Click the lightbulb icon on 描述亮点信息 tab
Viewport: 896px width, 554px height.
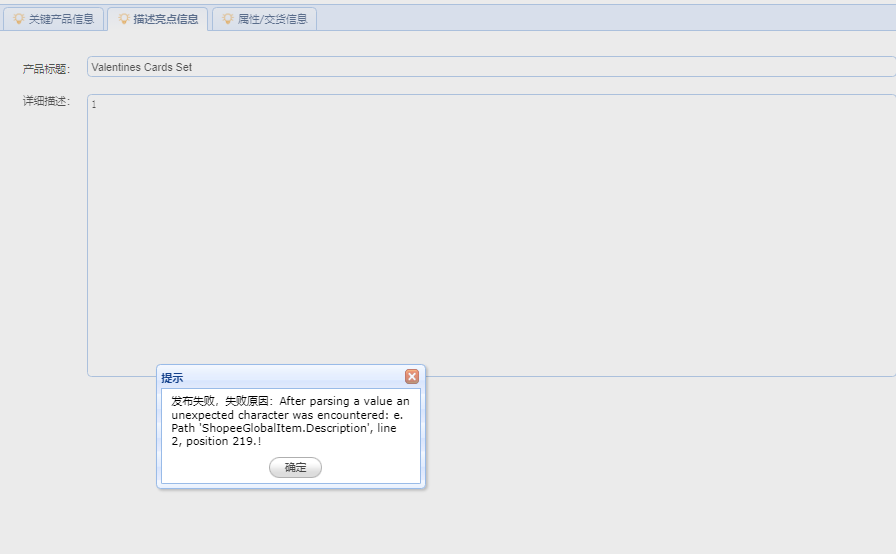[x=123, y=19]
